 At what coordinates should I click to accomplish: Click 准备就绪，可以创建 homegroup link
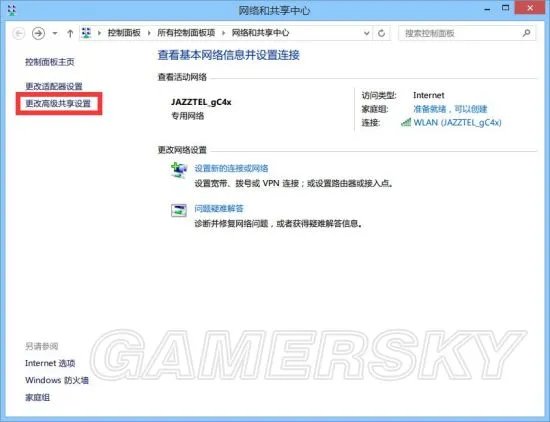pyautogui.click(x=450, y=109)
